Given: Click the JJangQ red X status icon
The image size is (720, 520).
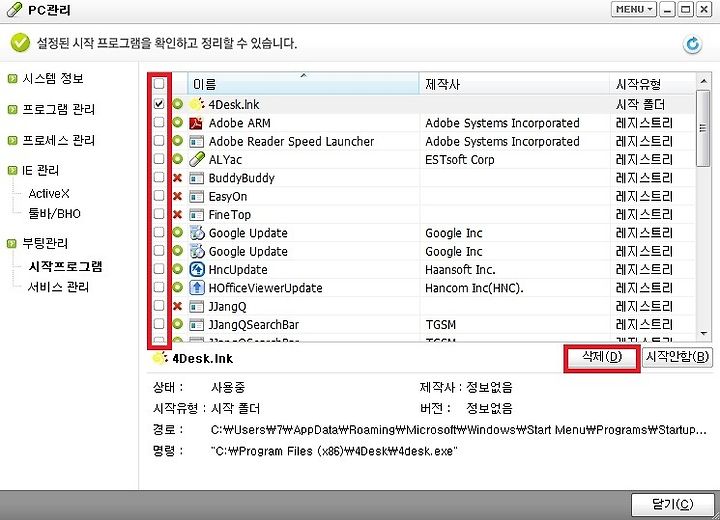Looking at the screenshot, I should pyautogui.click(x=177, y=306).
